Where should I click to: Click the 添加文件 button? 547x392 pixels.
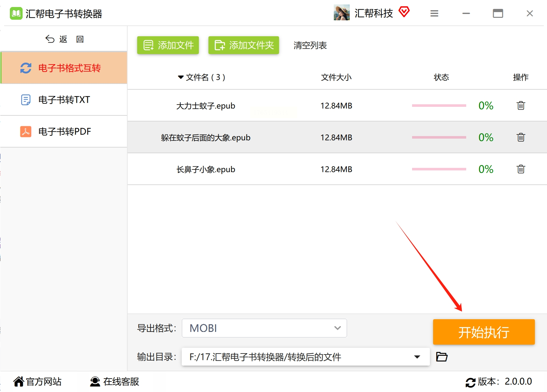(168, 45)
